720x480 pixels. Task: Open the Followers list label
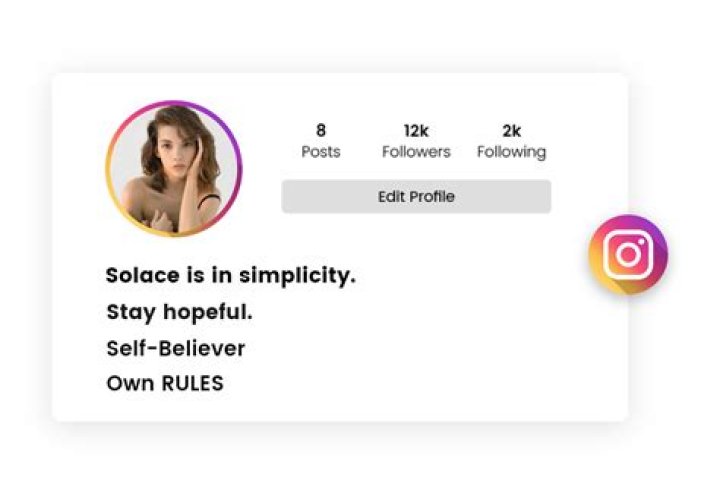tap(416, 152)
